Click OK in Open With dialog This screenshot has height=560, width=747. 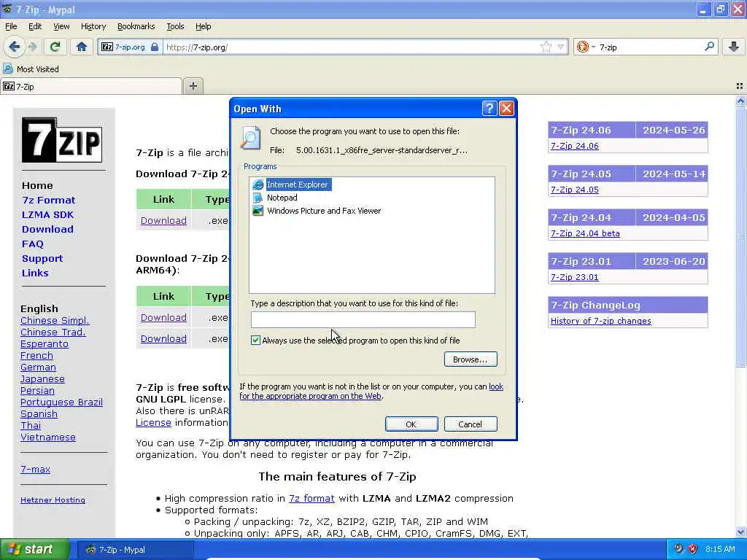[x=411, y=424]
